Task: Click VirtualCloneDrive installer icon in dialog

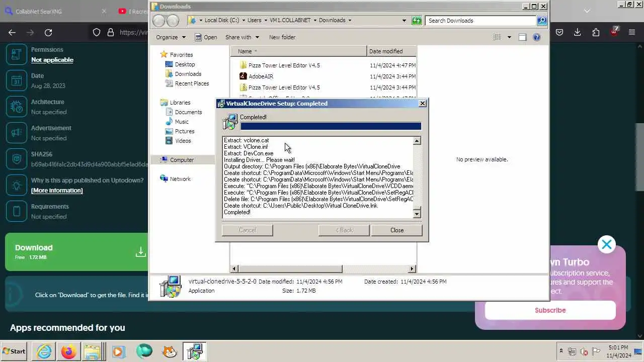Action: pos(230,122)
